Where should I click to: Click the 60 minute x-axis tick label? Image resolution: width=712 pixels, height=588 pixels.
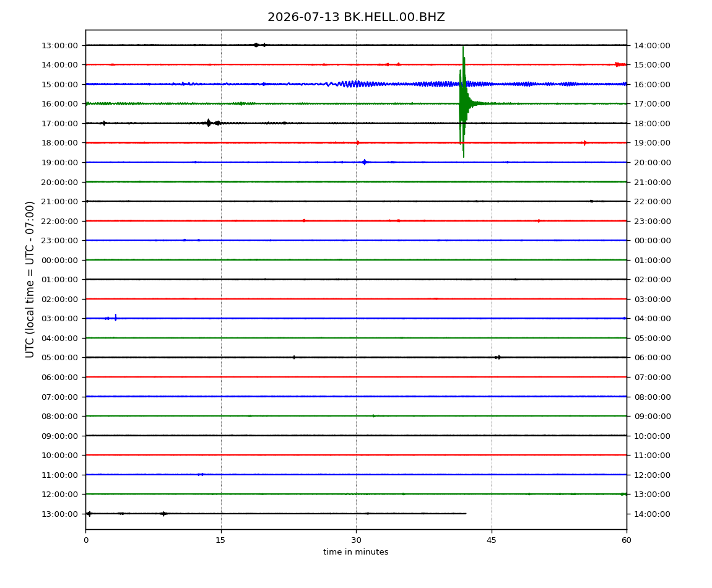pos(627,540)
